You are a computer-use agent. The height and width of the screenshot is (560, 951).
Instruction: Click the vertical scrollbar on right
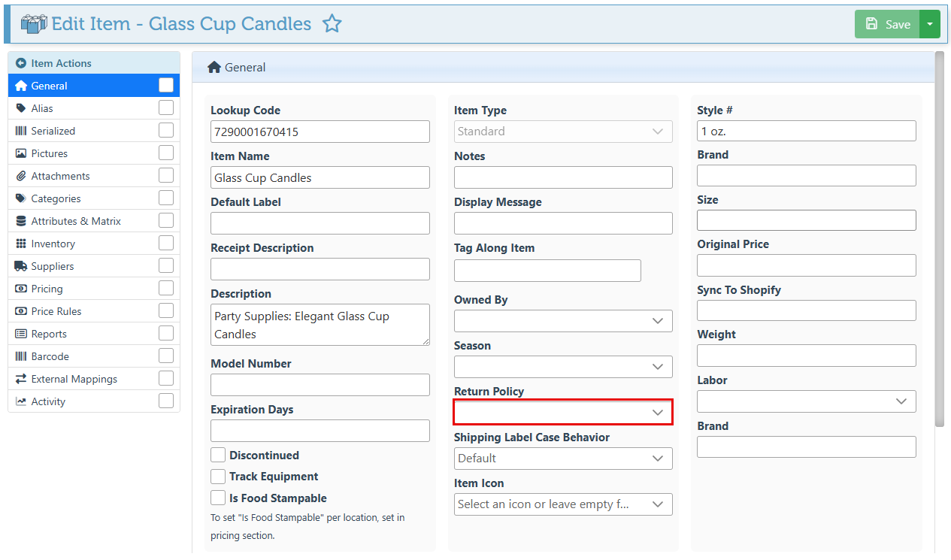pos(940,239)
